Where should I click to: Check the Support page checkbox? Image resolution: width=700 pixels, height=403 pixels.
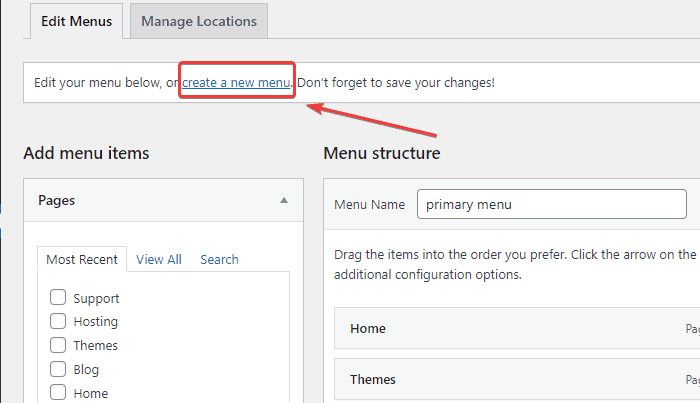pos(58,298)
